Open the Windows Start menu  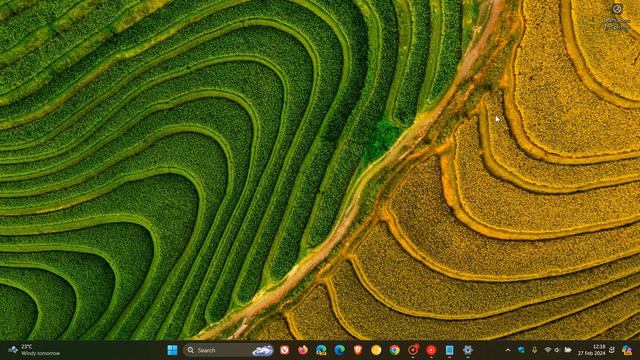pyautogui.click(x=173, y=350)
